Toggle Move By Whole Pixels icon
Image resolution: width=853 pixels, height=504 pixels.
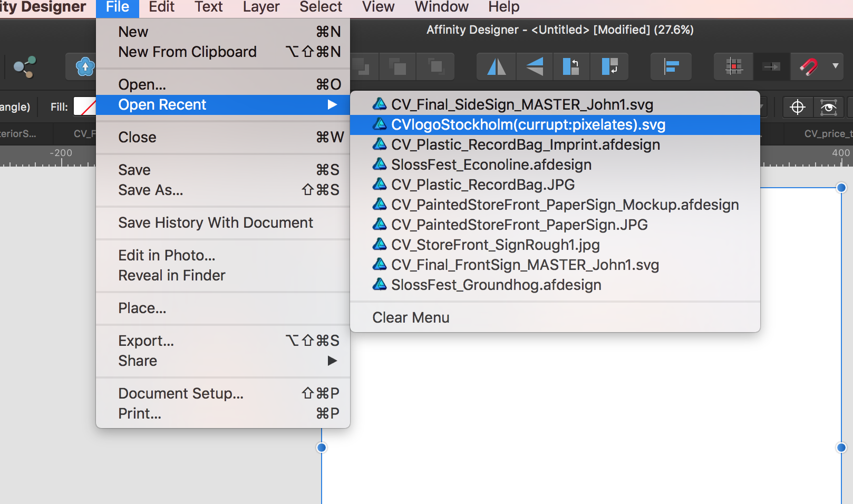click(772, 66)
